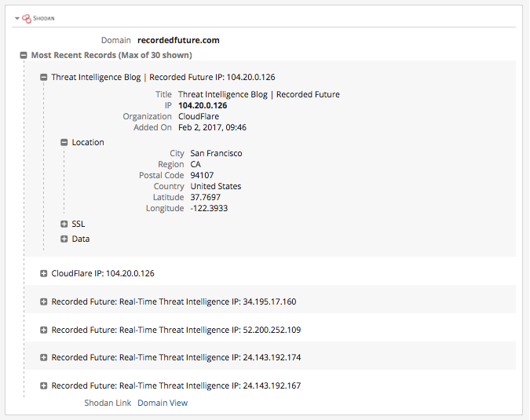This screenshot has width=530, height=420.
Task: Expand the SSL subsection
Action: (64, 225)
